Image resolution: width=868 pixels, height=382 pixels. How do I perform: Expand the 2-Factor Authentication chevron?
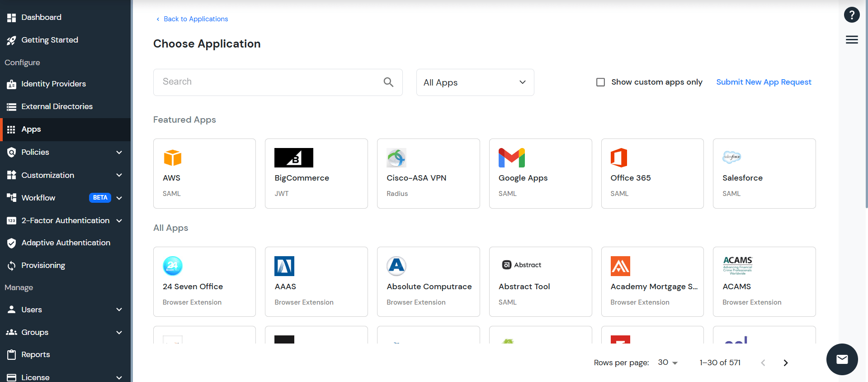tap(119, 221)
